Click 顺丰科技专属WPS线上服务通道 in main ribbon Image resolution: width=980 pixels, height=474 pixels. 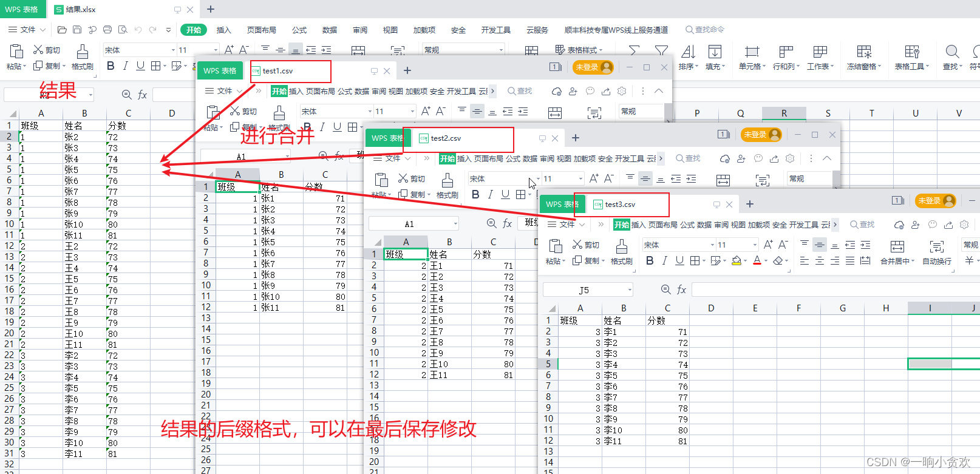pos(616,30)
